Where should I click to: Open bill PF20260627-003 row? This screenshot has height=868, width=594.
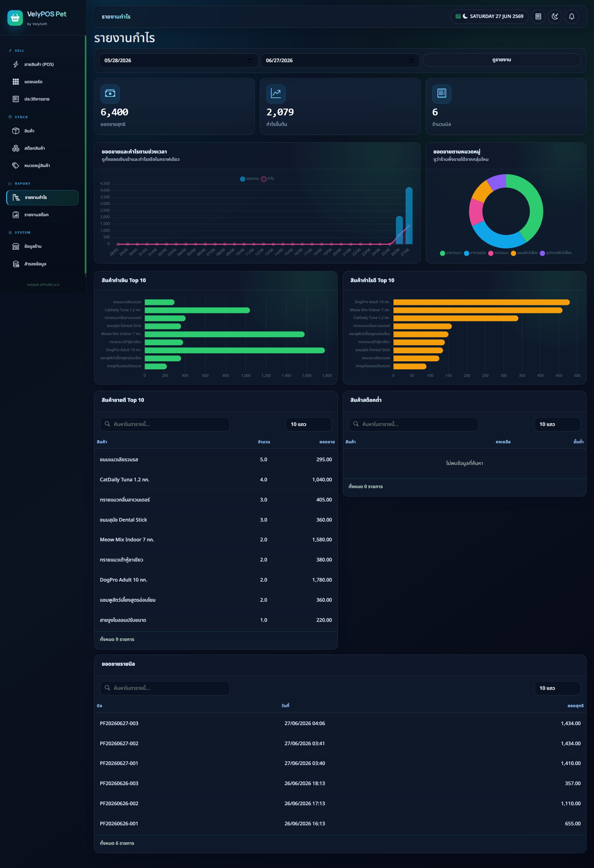click(x=340, y=724)
